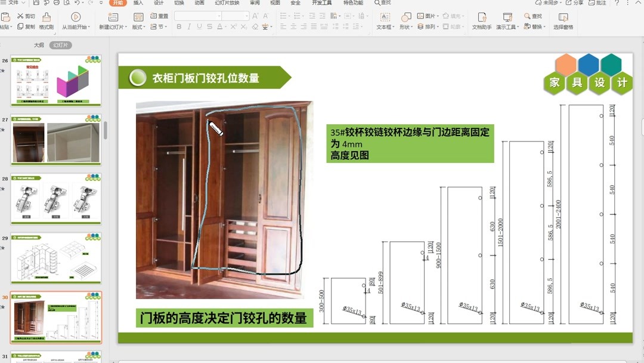Expand the 排列 (Arrange) dropdown

point(431,27)
